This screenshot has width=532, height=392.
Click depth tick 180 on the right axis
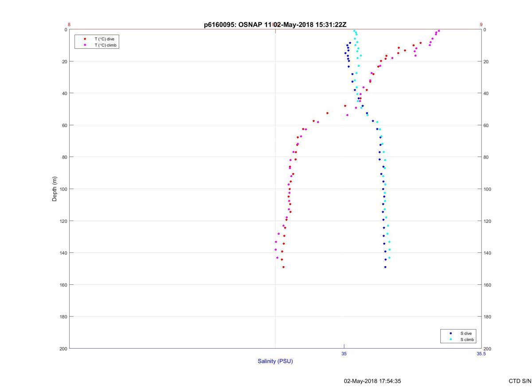pyautogui.click(x=487, y=317)
